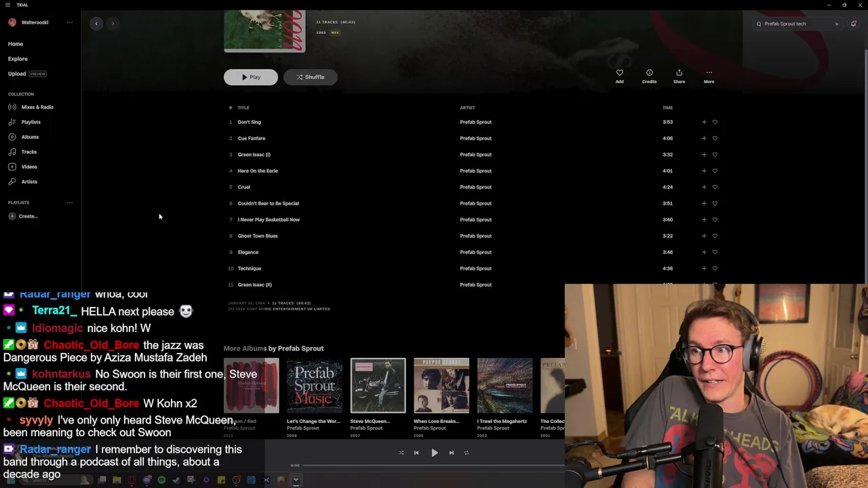Go forward with the right arrow

[113, 24]
